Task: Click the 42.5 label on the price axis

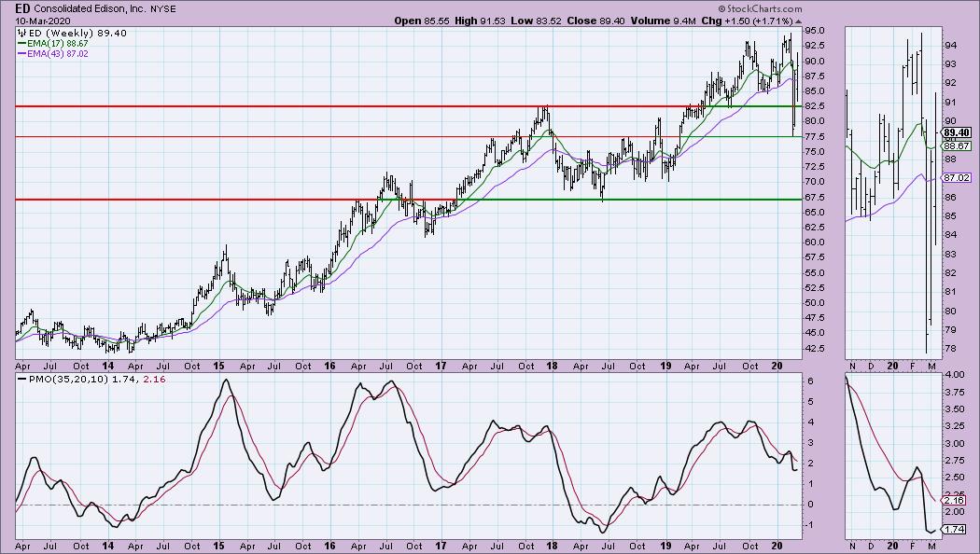Action: pyautogui.click(x=815, y=348)
